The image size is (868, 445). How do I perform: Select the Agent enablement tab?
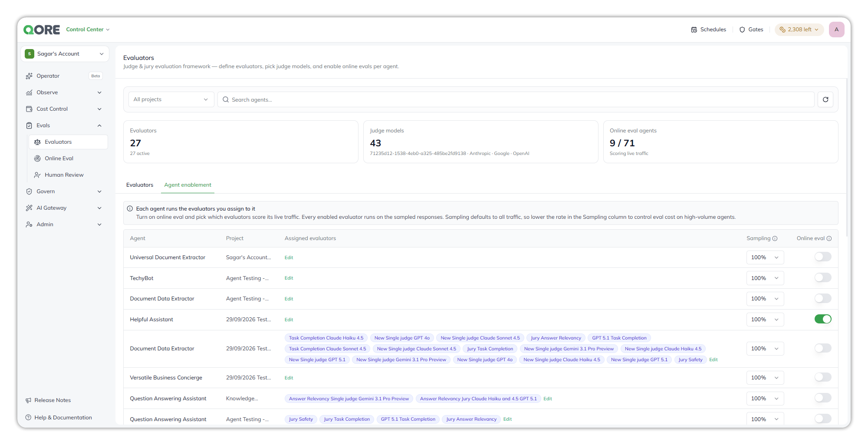187,185
